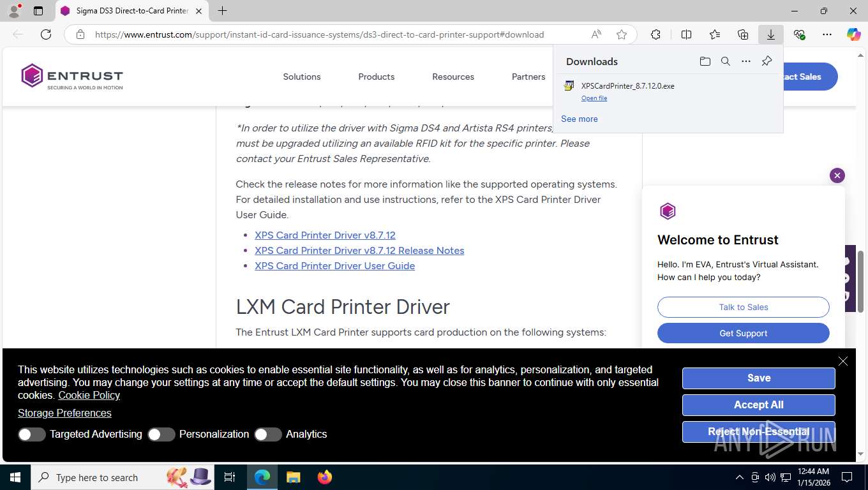Click the taskbar search box
Viewport: 868px width, 490px height.
tap(123, 477)
